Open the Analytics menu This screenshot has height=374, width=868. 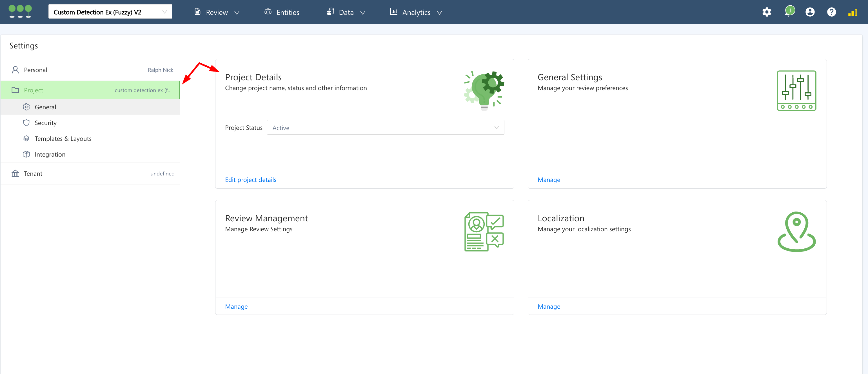[x=416, y=12]
